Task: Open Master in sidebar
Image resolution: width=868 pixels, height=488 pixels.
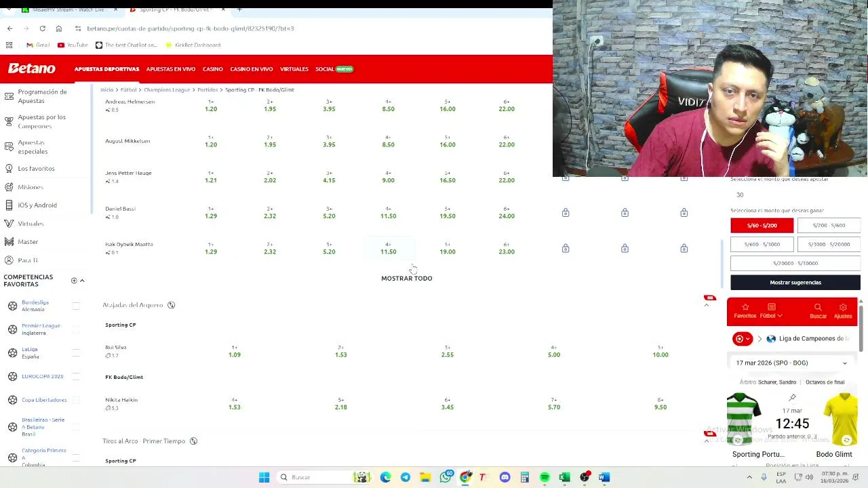Action: point(28,242)
